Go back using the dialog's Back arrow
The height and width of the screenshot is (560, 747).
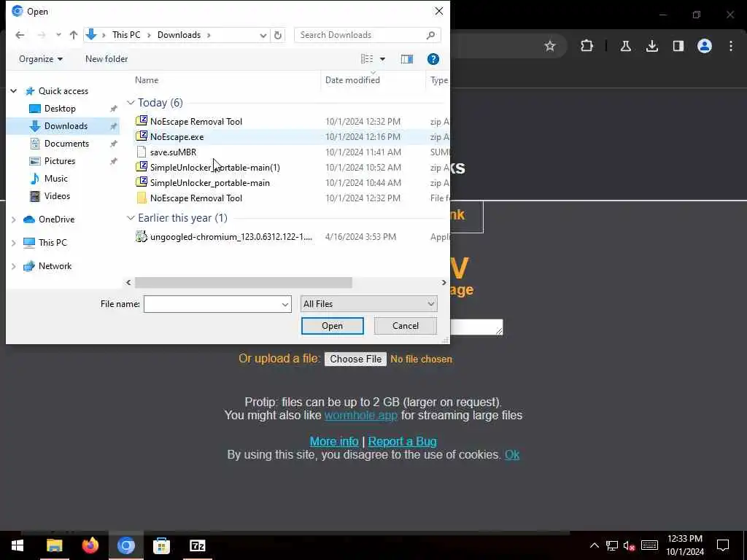pyautogui.click(x=20, y=35)
